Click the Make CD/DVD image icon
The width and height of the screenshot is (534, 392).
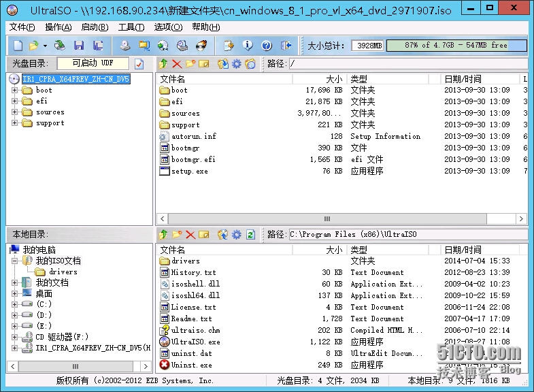(x=125, y=46)
